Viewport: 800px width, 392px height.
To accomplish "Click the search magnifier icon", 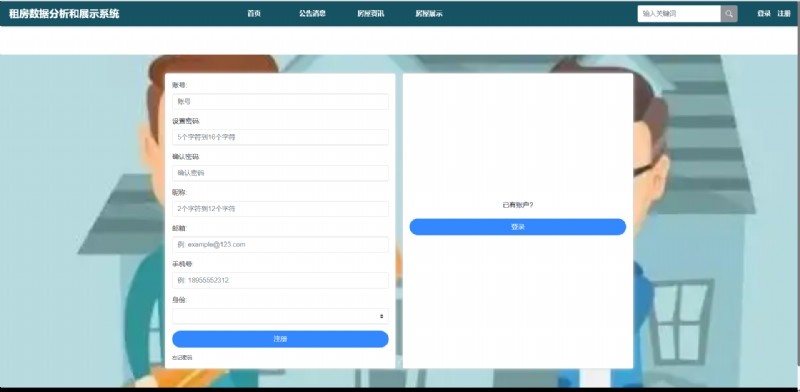I will pyautogui.click(x=729, y=14).
